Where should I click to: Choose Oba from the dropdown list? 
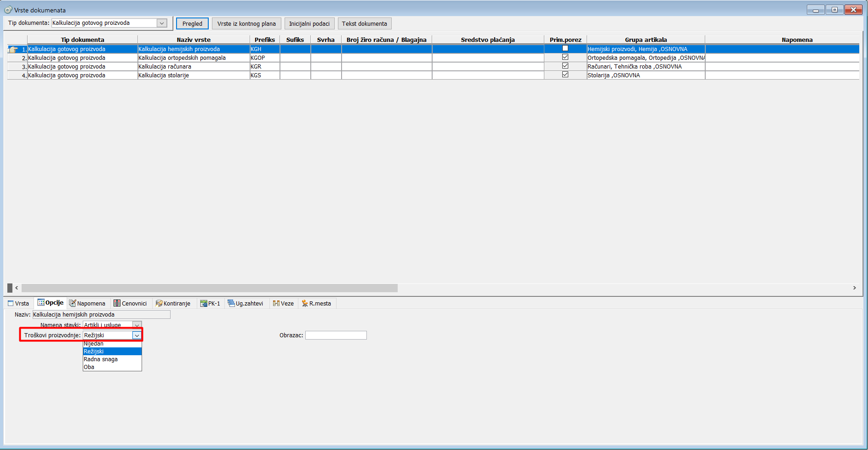tap(112, 367)
